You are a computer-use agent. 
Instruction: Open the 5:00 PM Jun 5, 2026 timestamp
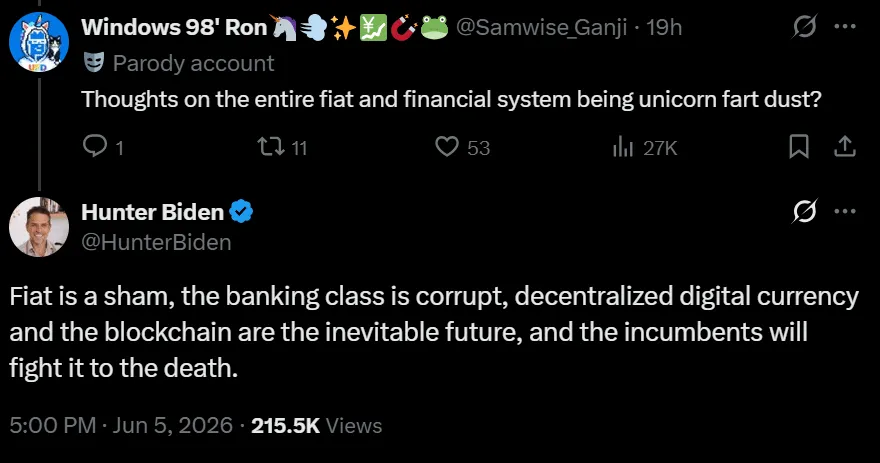point(121,425)
